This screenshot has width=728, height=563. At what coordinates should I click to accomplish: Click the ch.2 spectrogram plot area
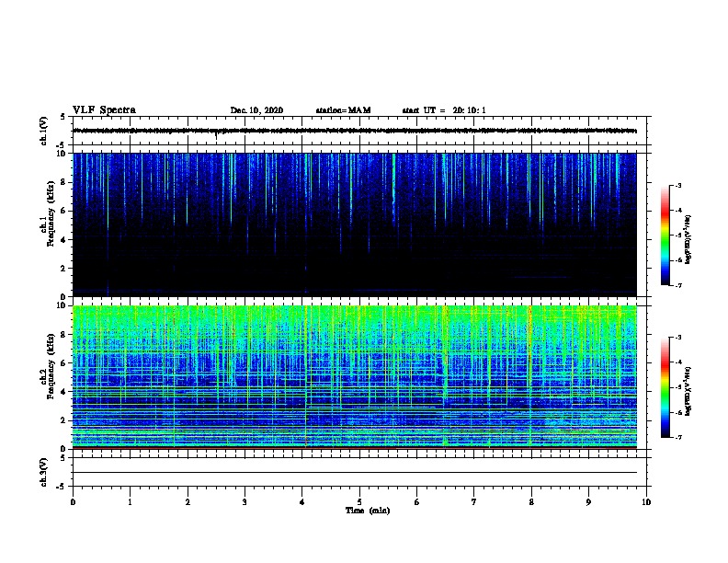(355, 377)
